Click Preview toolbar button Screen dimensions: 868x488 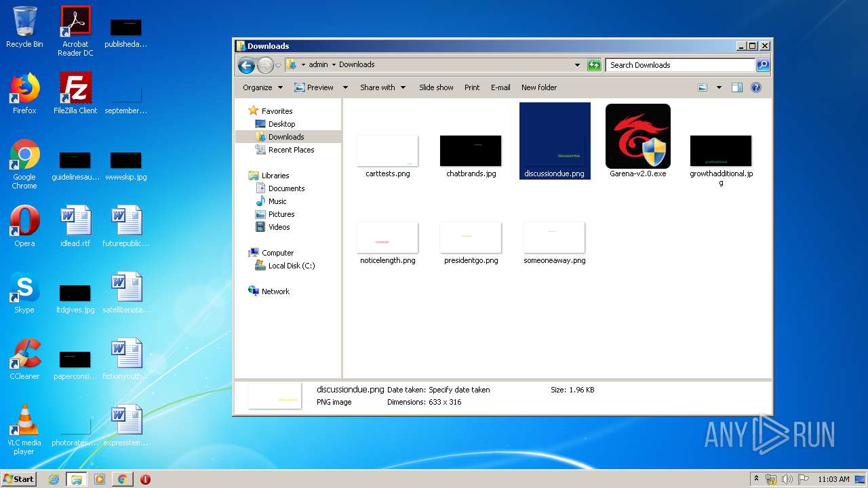(x=314, y=87)
